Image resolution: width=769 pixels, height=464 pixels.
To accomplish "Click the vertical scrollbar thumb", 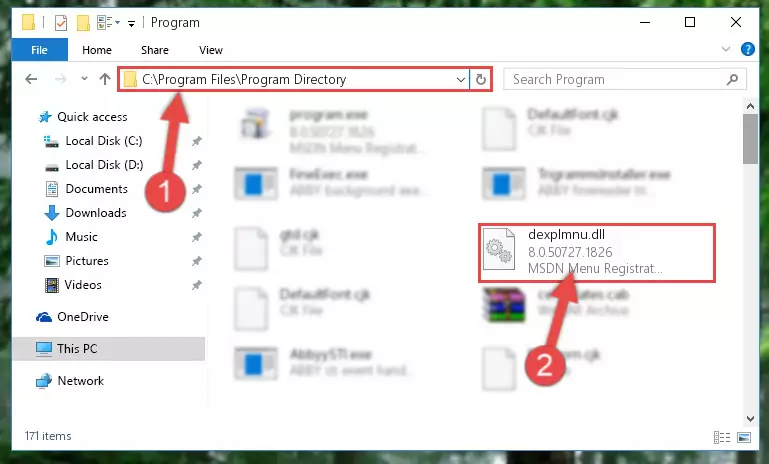I will (750, 139).
